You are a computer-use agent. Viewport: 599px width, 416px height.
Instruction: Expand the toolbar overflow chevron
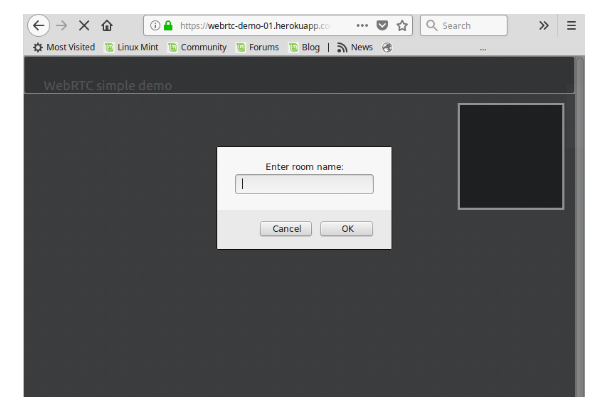click(544, 26)
